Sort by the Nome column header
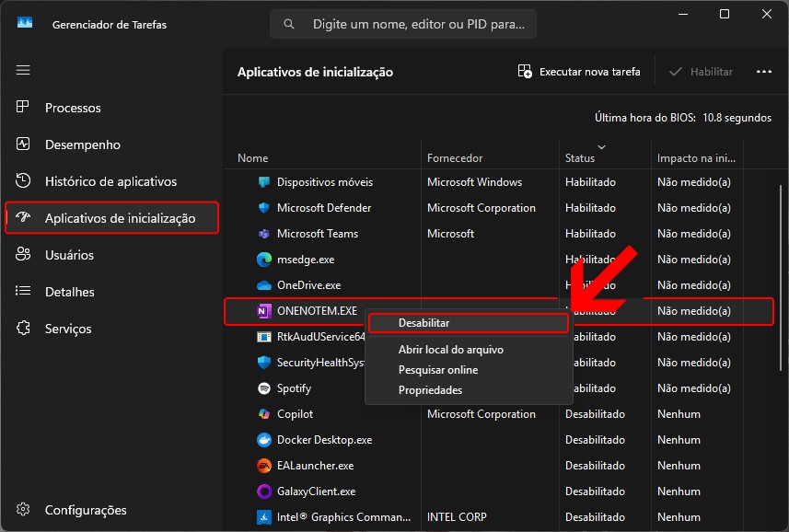Screen dimensions: 789x532 tap(253, 158)
